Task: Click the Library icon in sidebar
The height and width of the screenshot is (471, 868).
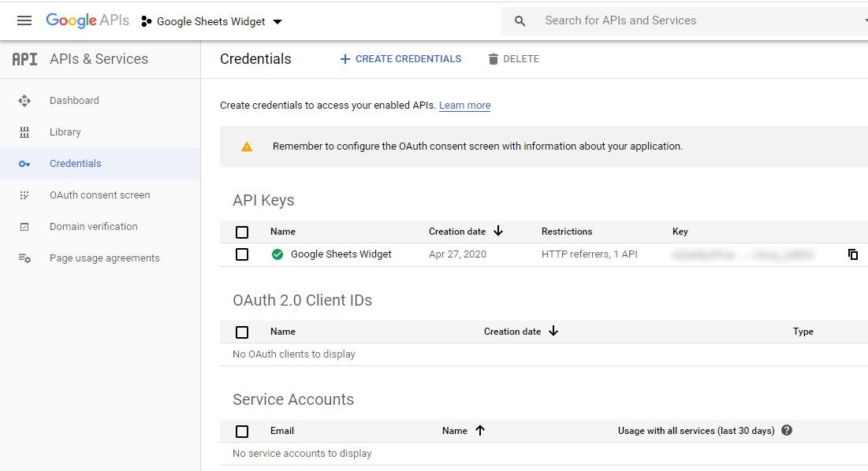Action: (x=24, y=132)
